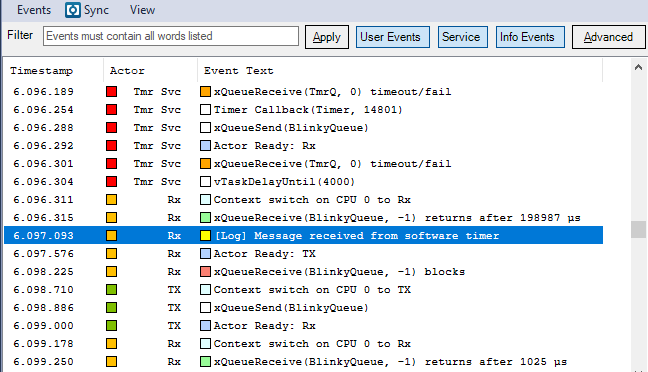The height and width of the screenshot is (372, 648).
Task: Select red actor swatch at 6.096.189
Action: pos(111,91)
